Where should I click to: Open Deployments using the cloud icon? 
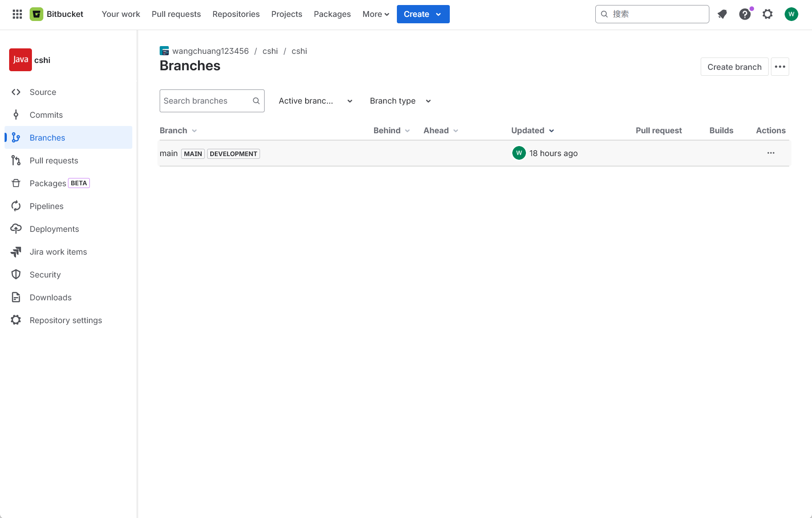16,229
